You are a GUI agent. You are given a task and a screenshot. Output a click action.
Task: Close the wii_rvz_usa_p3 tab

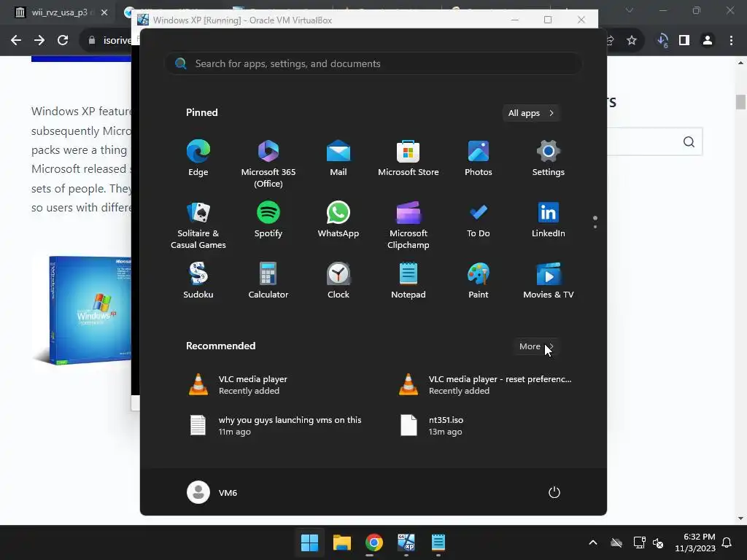pos(104,12)
